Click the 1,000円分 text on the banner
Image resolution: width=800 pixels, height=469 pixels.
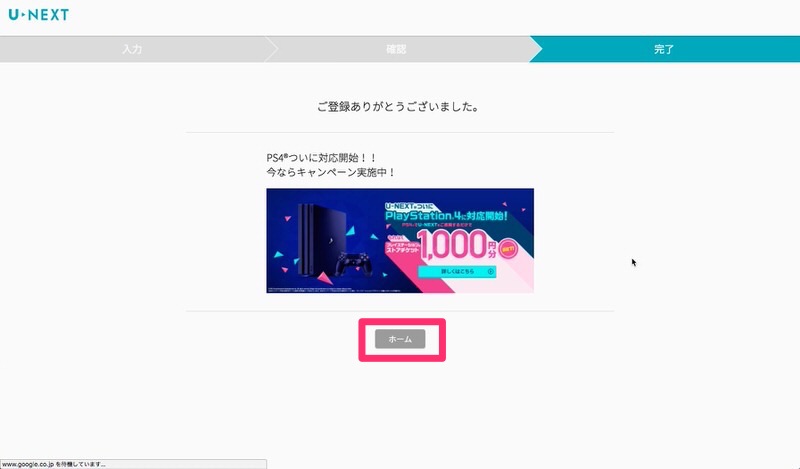click(457, 244)
